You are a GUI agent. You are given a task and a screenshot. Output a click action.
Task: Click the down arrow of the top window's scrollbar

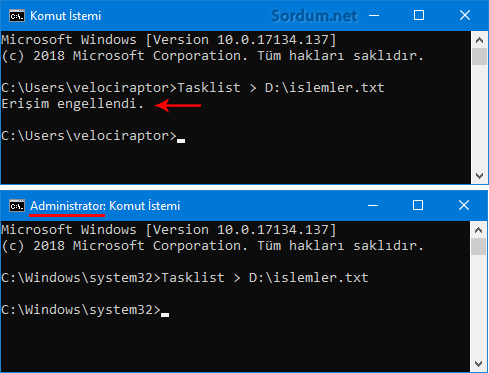479,176
